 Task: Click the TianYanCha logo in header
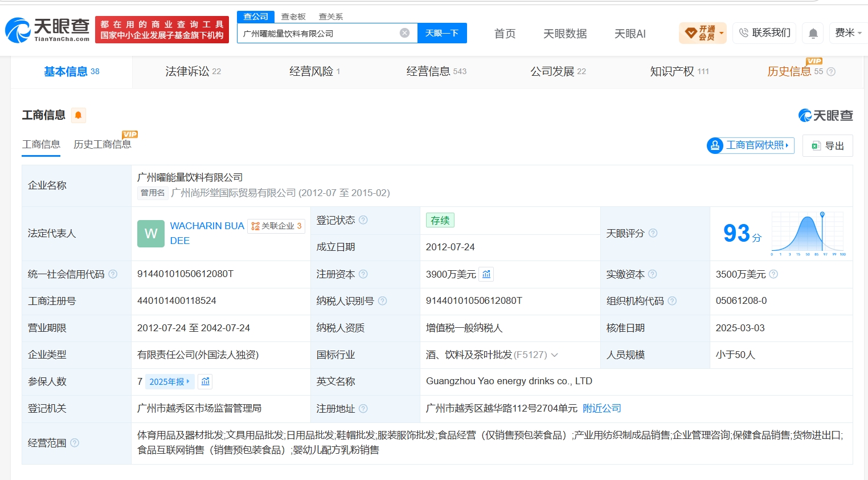click(47, 30)
